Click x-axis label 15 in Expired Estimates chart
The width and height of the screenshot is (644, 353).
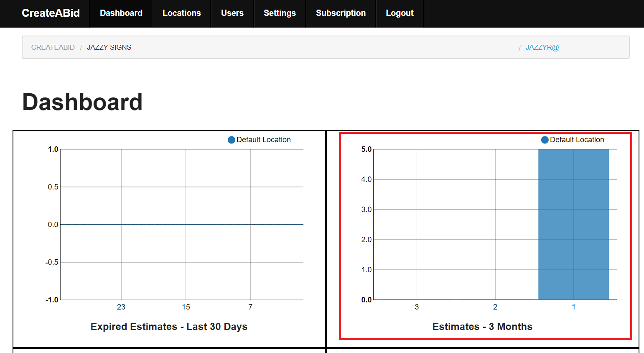(x=186, y=307)
